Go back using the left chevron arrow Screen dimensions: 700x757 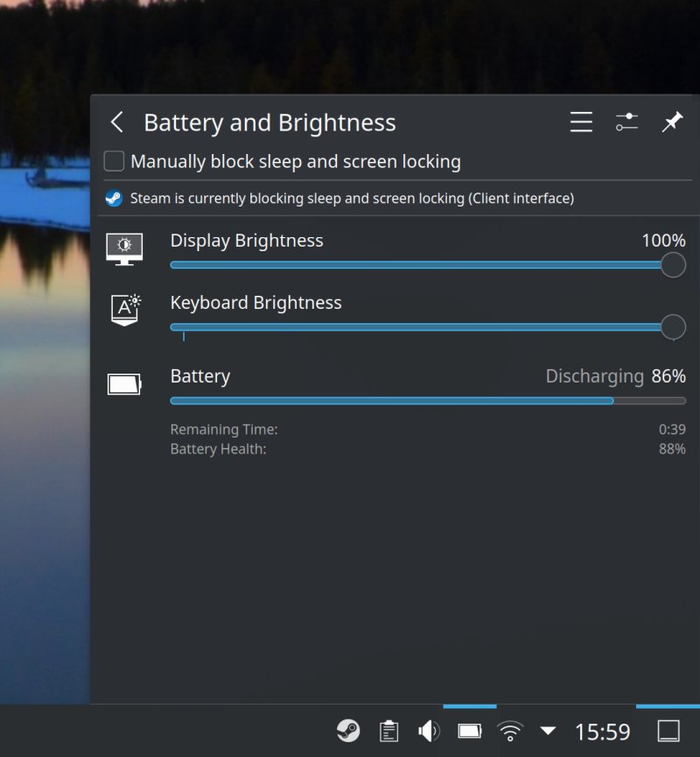coord(117,123)
